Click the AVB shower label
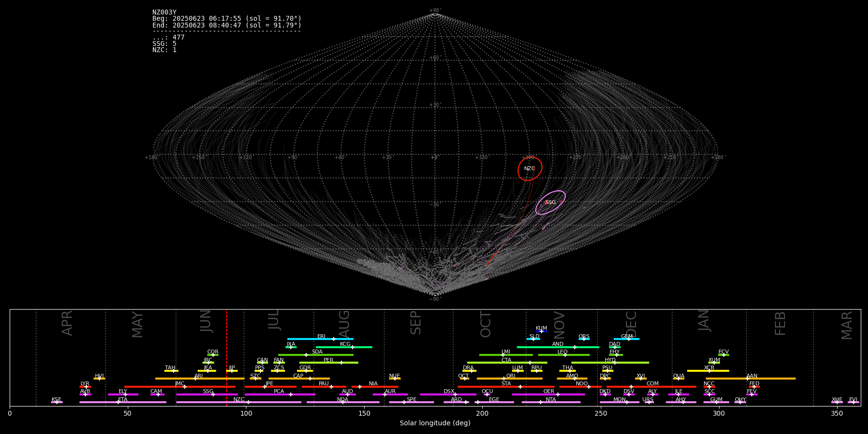Screen dimensions: 868x434 coord(85,392)
